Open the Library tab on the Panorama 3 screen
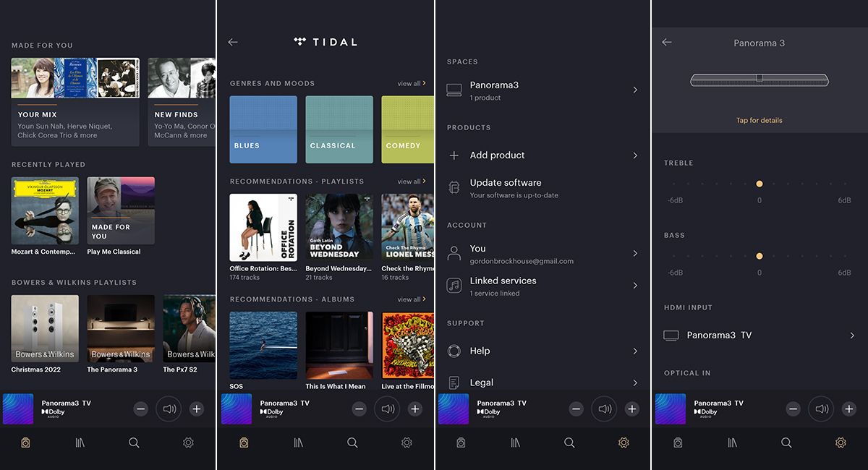 (732, 443)
